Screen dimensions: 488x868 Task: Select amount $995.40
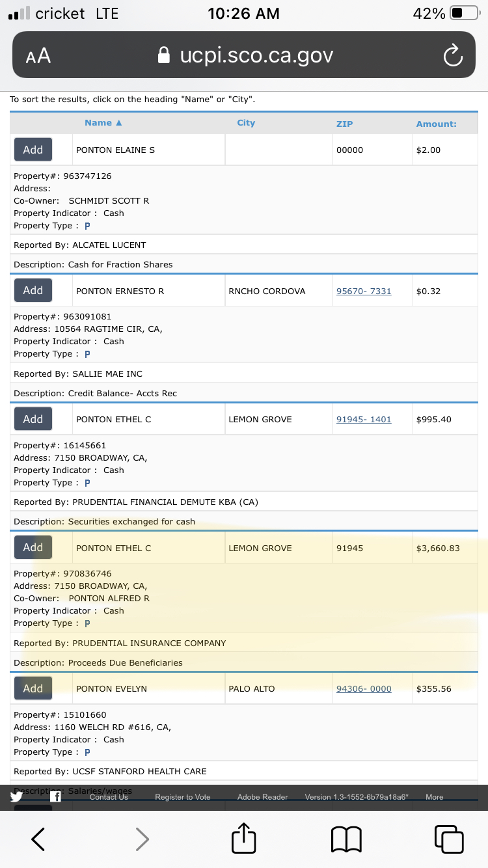(433, 420)
